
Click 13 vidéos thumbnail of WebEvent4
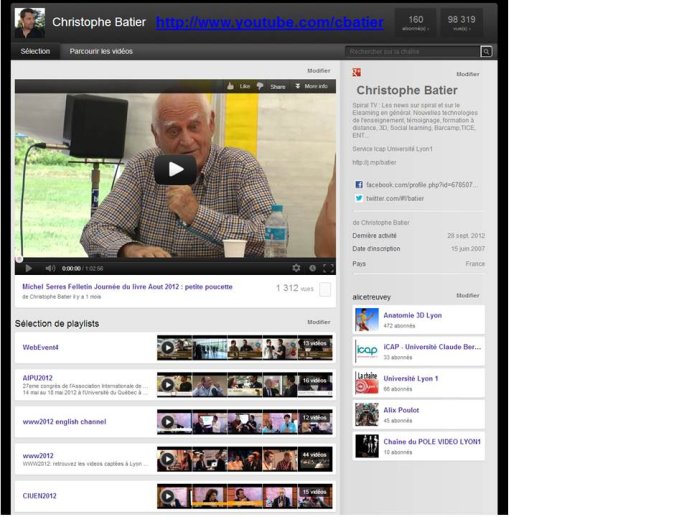[315, 348]
